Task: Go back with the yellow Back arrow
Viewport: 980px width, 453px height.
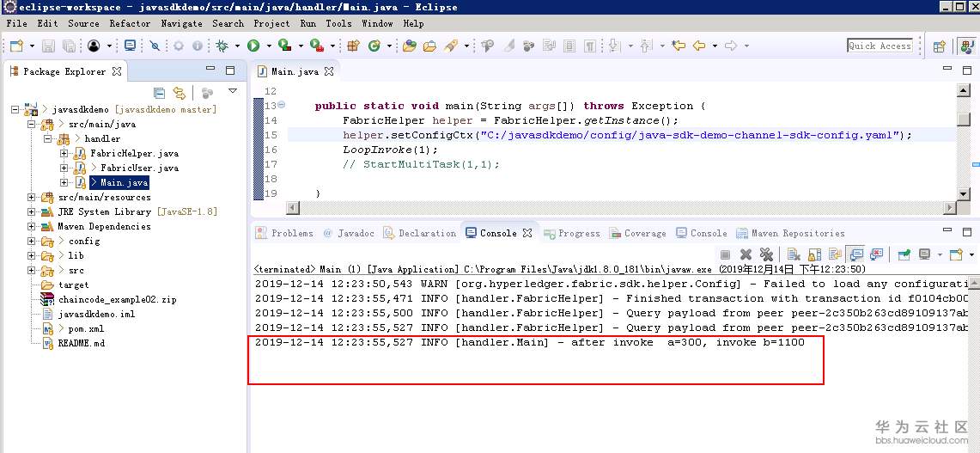Action: 699,46
